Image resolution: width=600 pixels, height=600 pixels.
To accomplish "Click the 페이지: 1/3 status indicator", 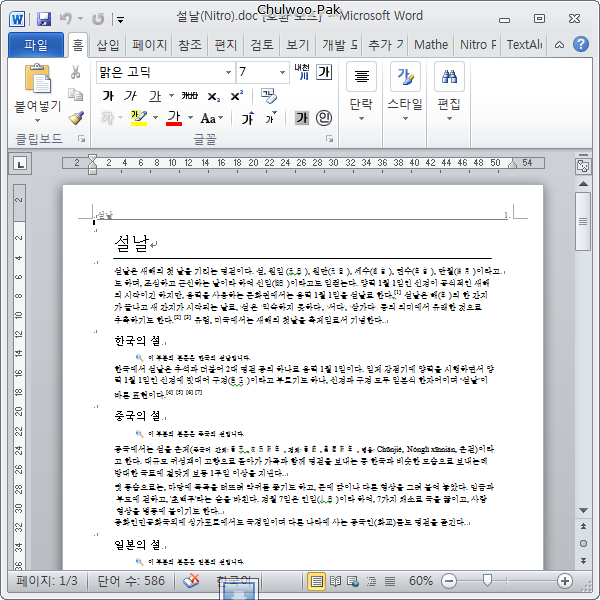I will tap(47, 581).
